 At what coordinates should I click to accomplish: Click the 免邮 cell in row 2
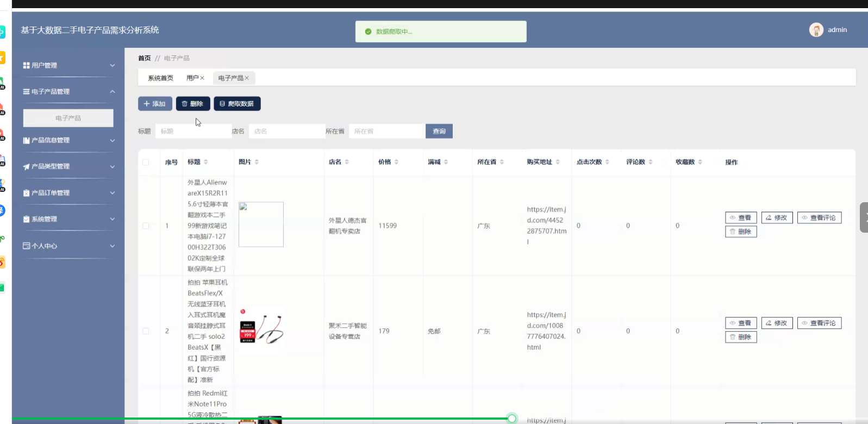click(434, 331)
